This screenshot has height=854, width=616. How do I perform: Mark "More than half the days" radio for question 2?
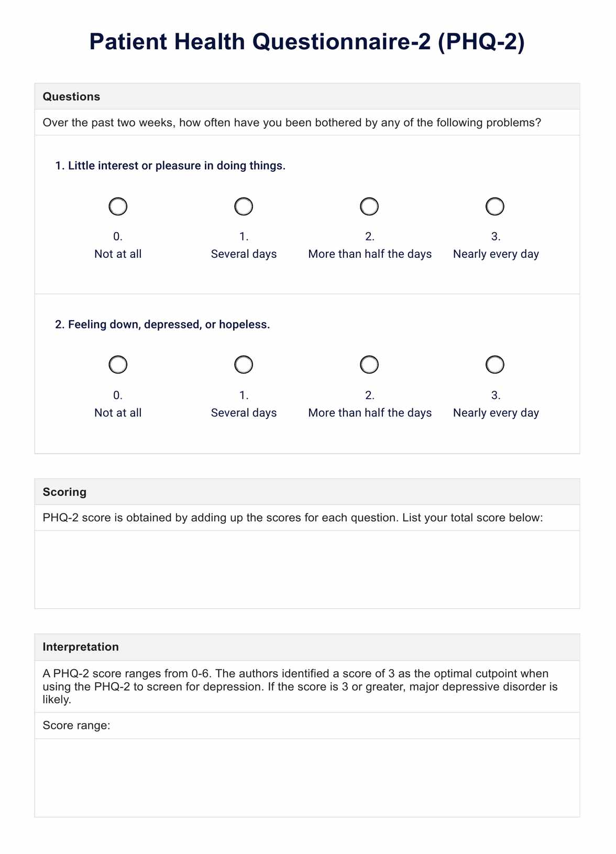(369, 365)
